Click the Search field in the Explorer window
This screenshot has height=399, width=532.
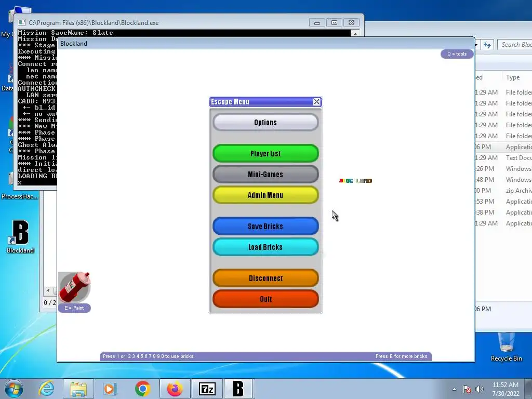(515, 45)
